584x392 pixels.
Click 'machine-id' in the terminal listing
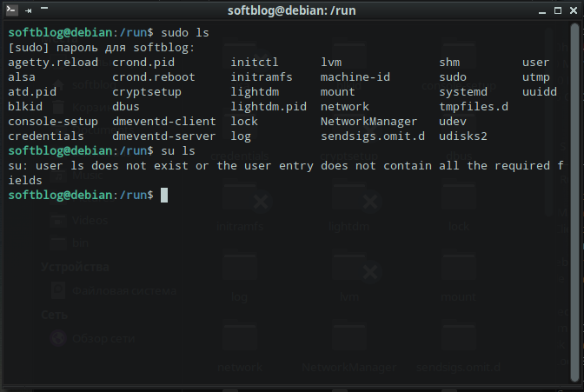coord(355,77)
